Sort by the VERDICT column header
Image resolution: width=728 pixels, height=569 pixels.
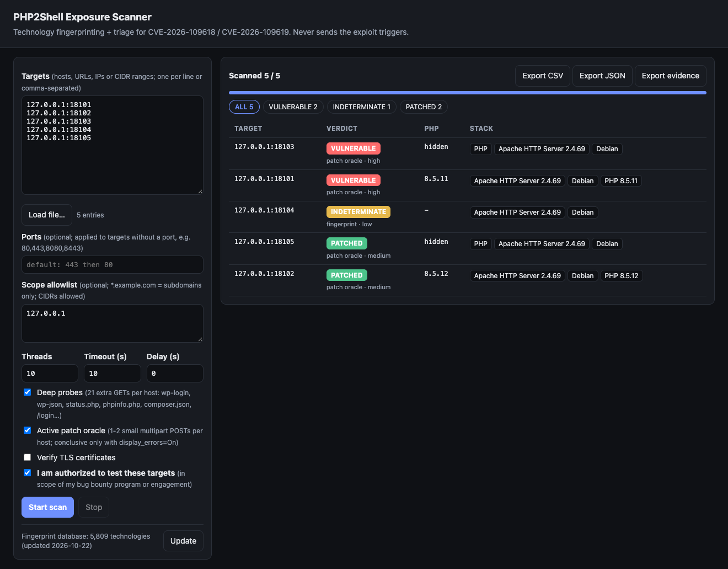coord(342,129)
